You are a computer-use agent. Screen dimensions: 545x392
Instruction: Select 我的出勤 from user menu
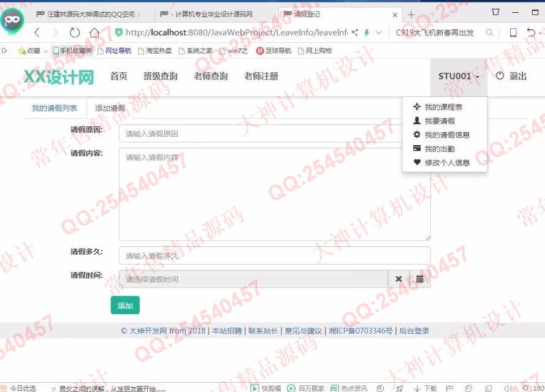[x=434, y=149]
